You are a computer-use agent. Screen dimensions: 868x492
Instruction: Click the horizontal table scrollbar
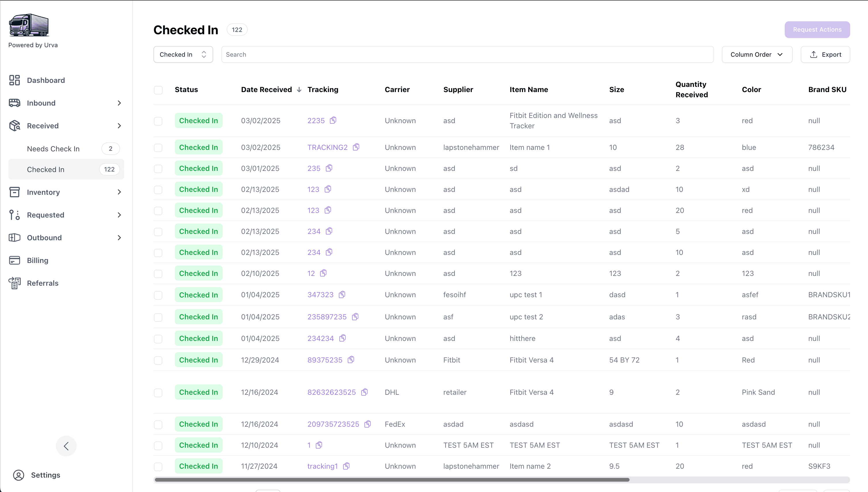(x=392, y=480)
